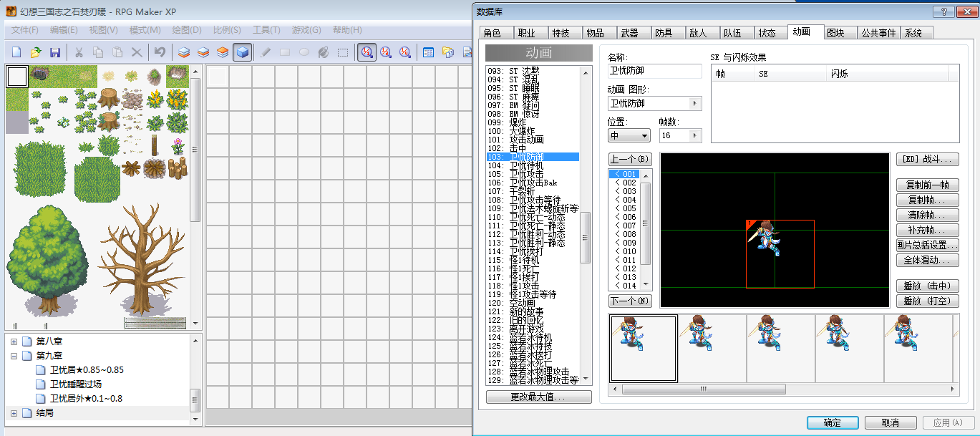Select map 卫忧居外★0.1~0.8 in tree
The width and height of the screenshot is (980, 436).
(x=86, y=399)
